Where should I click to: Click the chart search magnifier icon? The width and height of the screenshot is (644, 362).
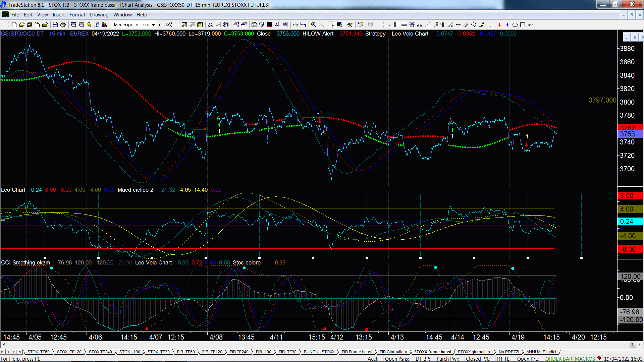click(169, 24)
